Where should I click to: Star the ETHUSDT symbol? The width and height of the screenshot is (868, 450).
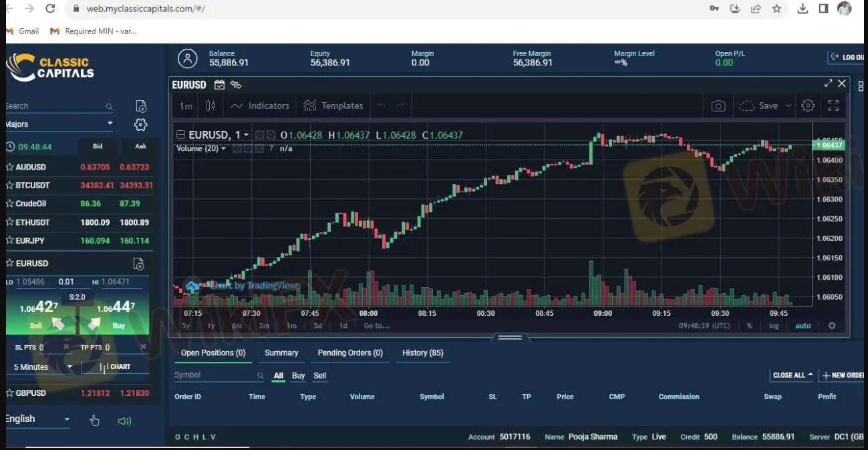click(10, 222)
